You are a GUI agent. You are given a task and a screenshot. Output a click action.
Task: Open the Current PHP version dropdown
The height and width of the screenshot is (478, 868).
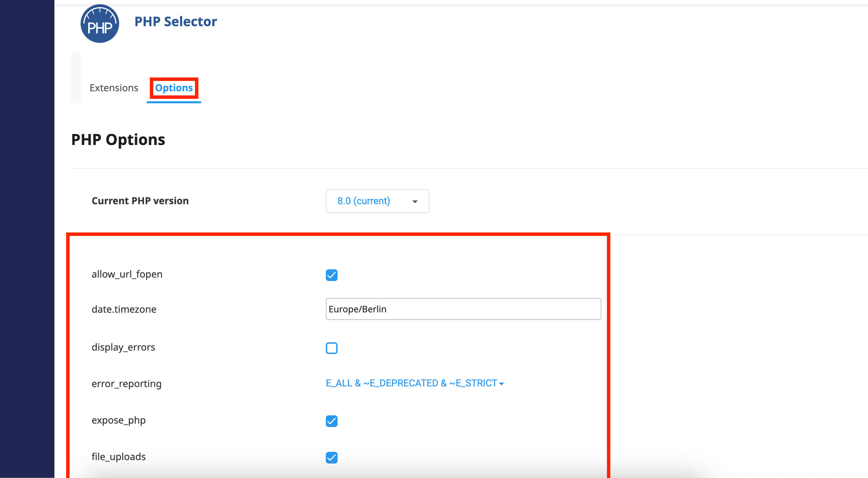(378, 201)
